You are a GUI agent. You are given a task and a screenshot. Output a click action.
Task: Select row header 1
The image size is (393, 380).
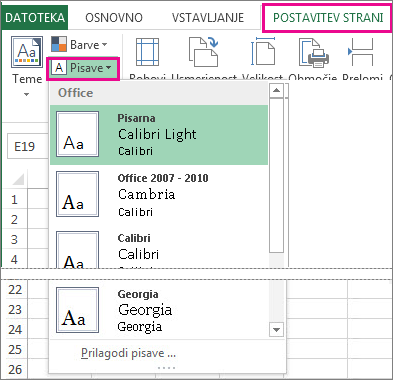pos(14,200)
